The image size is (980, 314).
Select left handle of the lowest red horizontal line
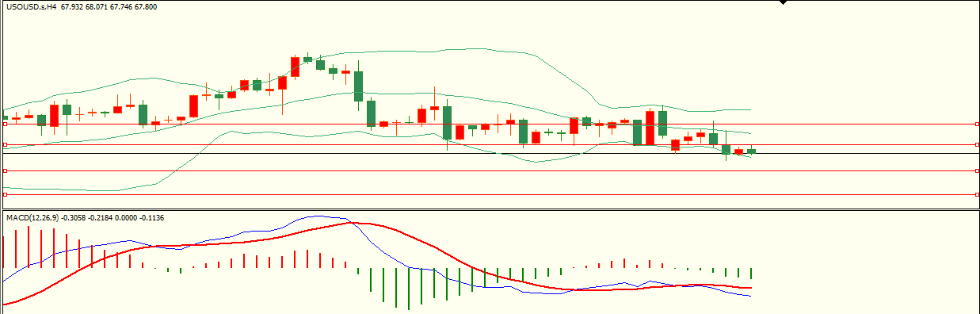click(6, 194)
